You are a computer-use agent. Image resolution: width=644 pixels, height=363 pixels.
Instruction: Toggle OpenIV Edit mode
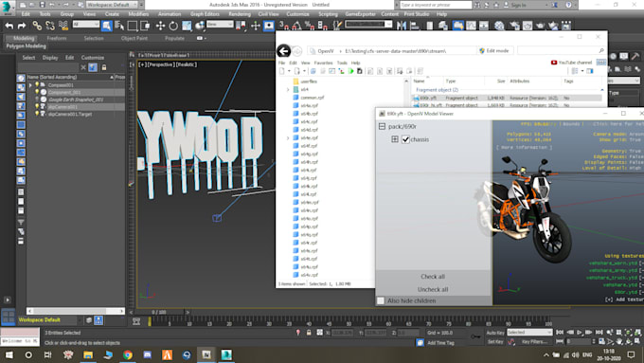[x=494, y=51]
